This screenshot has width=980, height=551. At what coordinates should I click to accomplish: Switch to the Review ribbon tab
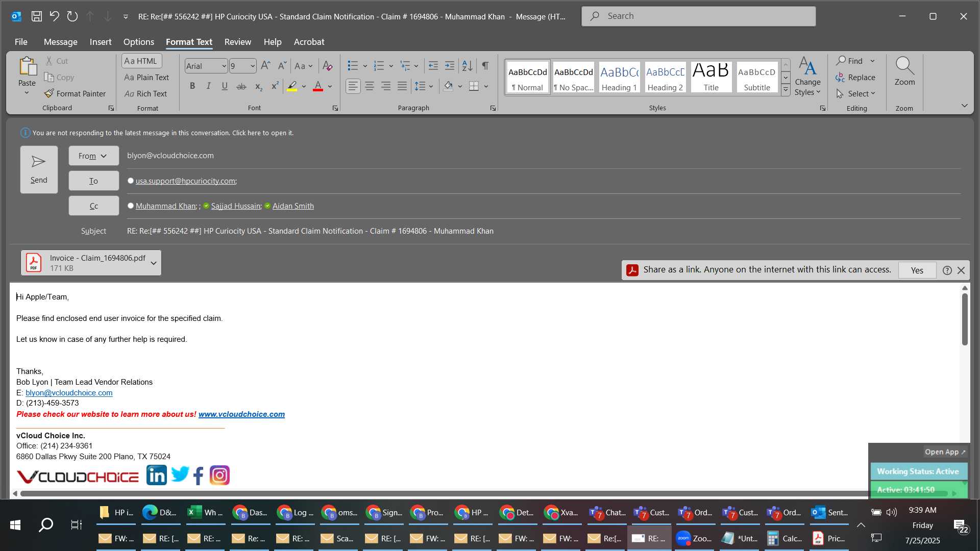click(x=238, y=42)
